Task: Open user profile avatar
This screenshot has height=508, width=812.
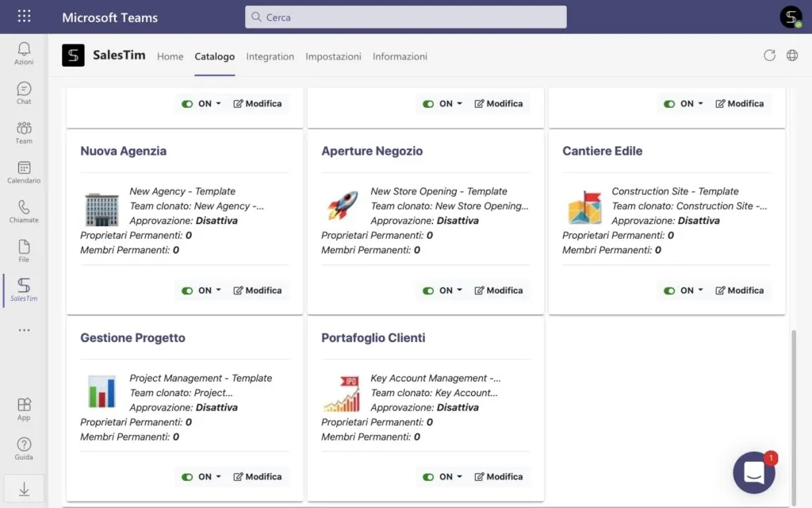Action: pyautogui.click(x=791, y=17)
